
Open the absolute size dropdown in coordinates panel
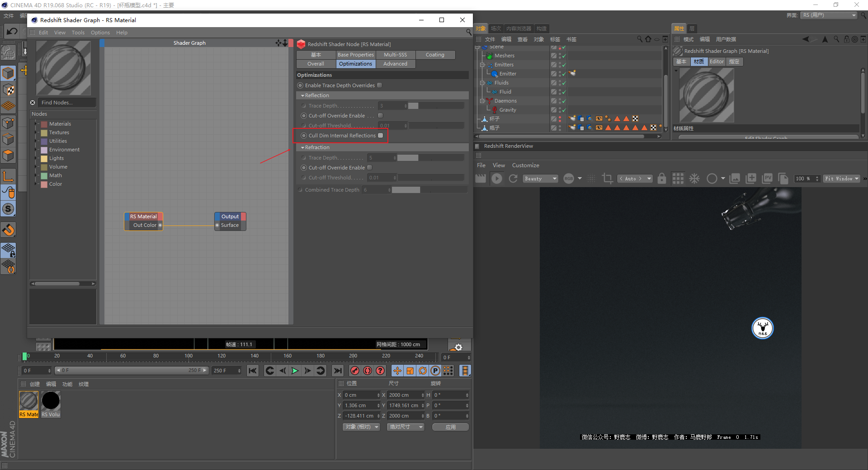pyautogui.click(x=406, y=427)
